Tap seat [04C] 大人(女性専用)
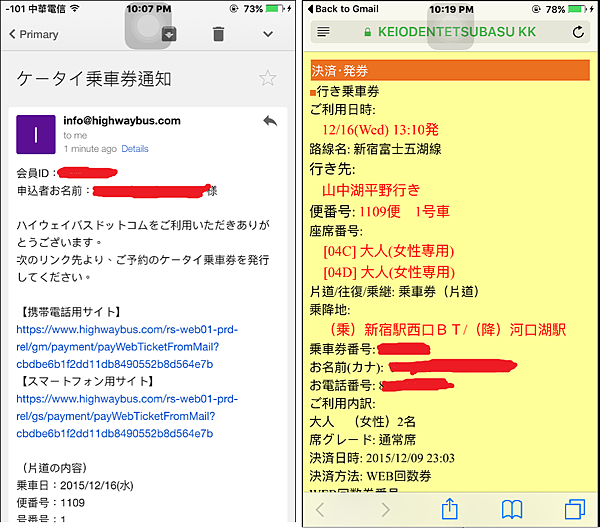The width and height of the screenshot is (600, 528). pyautogui.click(x=389, y=251)
